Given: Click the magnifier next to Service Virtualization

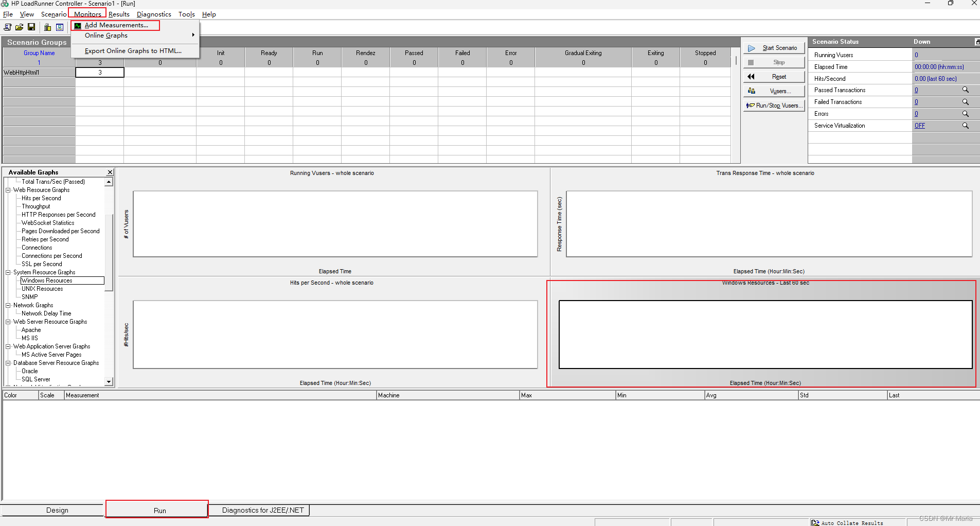Looking at the screenshot, I should 965,126.
